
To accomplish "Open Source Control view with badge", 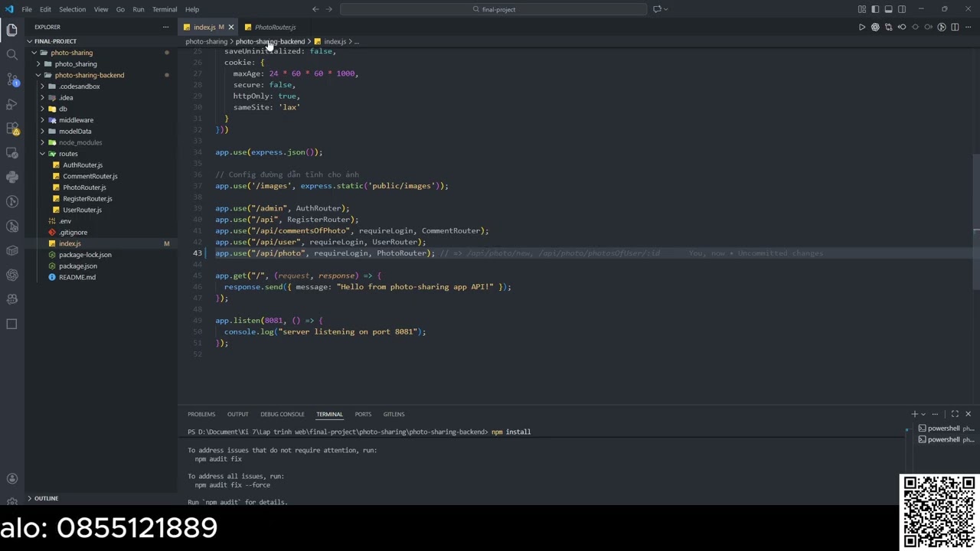I will (11, 79).
